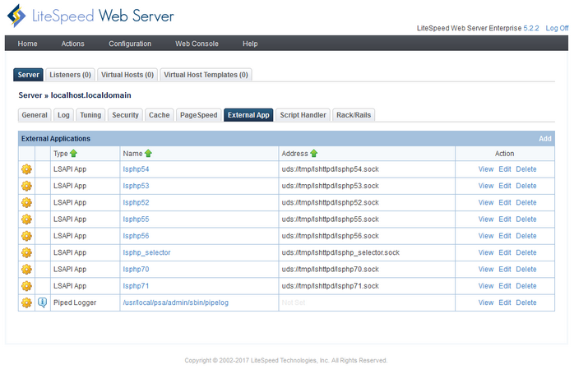Sort by Name using green arrow
588x388 pixels.
[148, 154]
